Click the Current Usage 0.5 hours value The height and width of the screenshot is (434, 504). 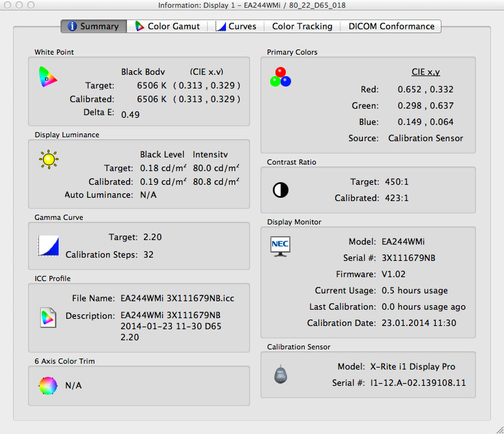coord(415,290)
